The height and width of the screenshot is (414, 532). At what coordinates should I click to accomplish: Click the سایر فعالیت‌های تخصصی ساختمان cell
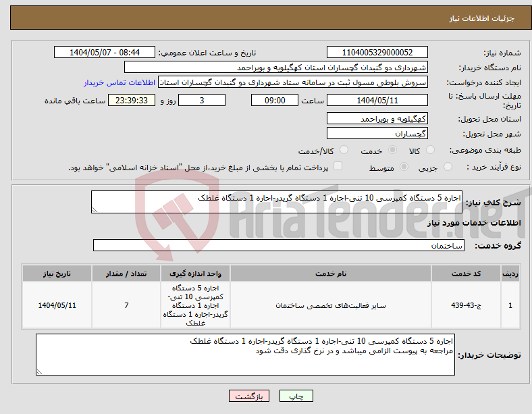tap(331, 305)
